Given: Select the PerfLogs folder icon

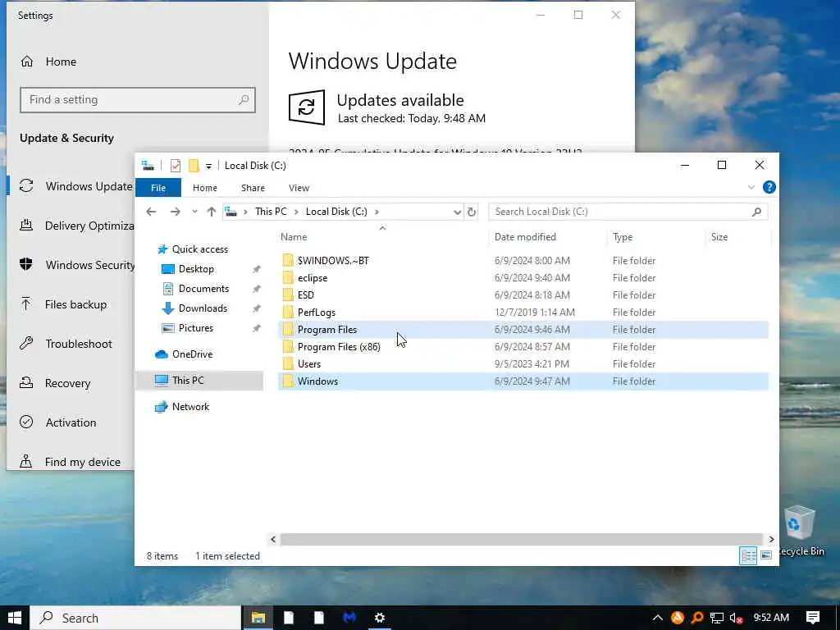Looking at the screenshot, I should (288, 312).
